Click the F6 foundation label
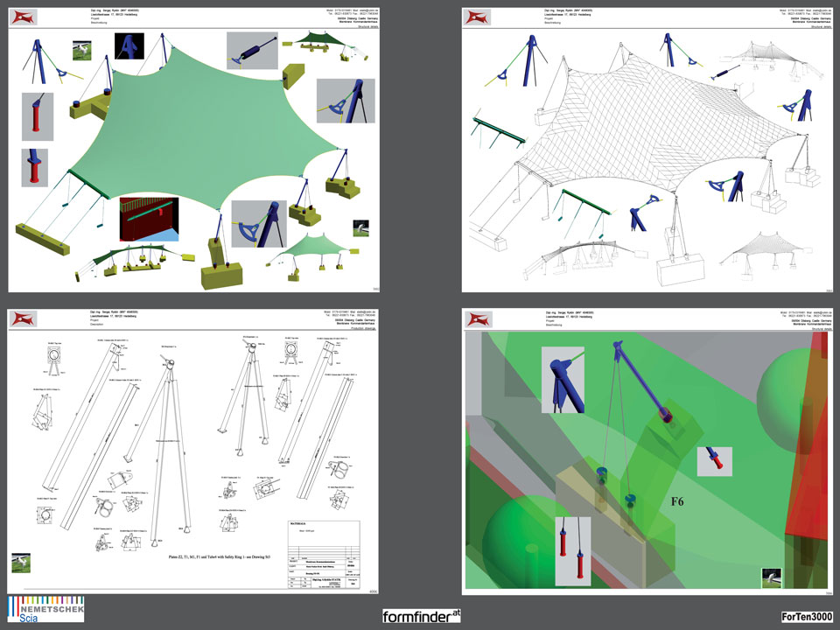 tap(677, 502)
